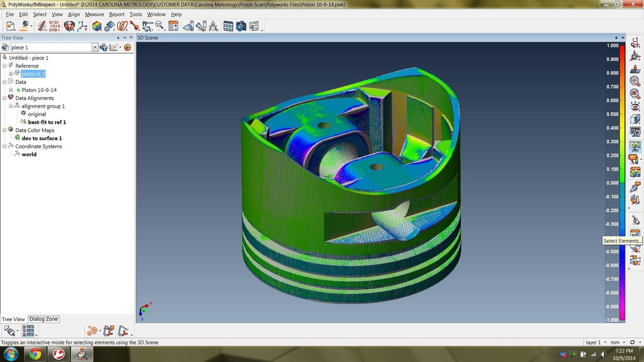Click the camera snapshot icon in toolbar
The height and width of the screenshot is (362, 644).
(x=241, y=27)
